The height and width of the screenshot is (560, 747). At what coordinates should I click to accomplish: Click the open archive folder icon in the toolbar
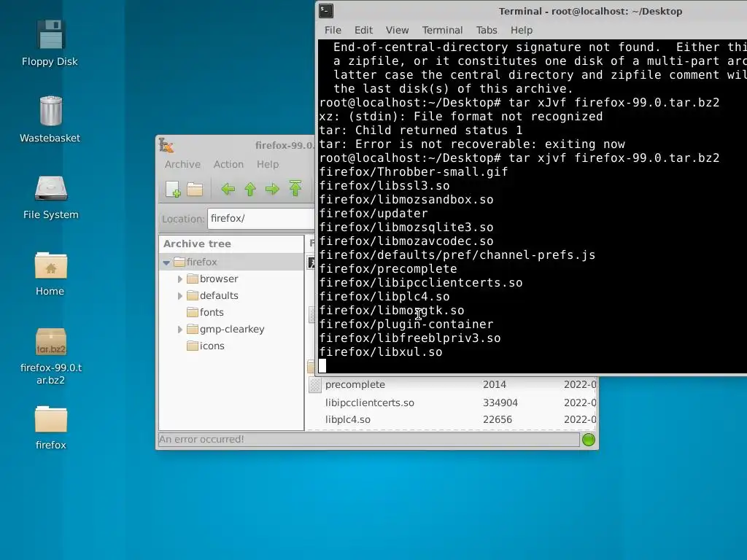click(x=195, y=189)
